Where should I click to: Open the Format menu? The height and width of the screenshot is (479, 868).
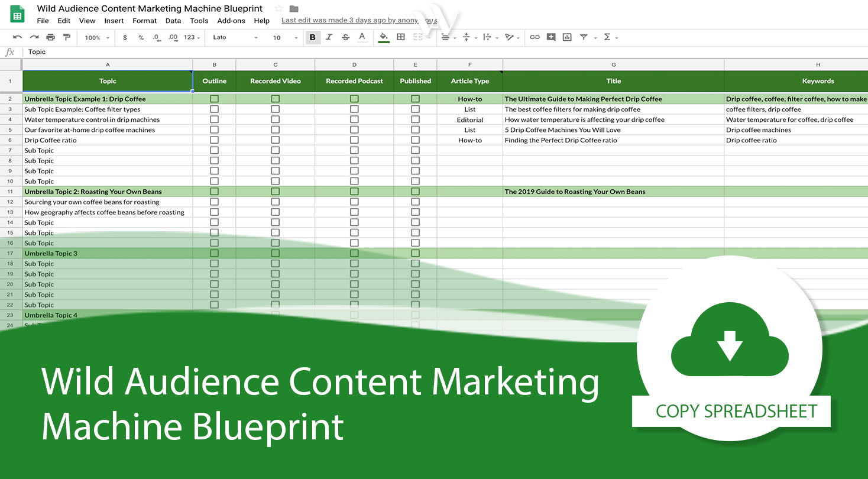145,21
